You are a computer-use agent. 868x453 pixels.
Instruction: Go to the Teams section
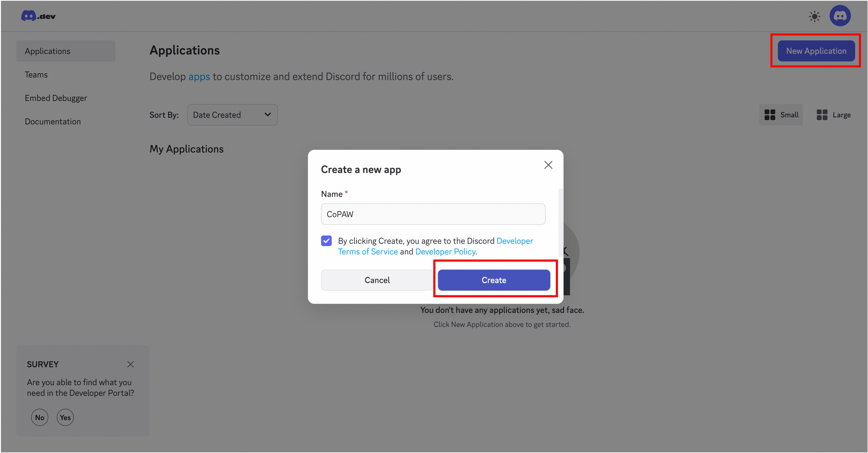pos(36,75)
